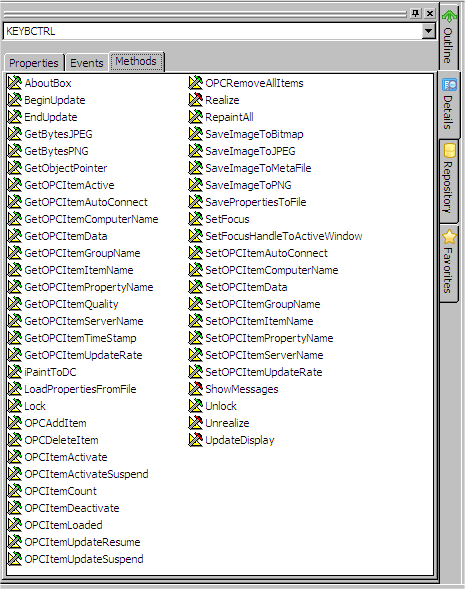This screenshot has width=465, height=589.
Task: Click the star Favorites sidebar icon
Action: [x=449, y=237]
